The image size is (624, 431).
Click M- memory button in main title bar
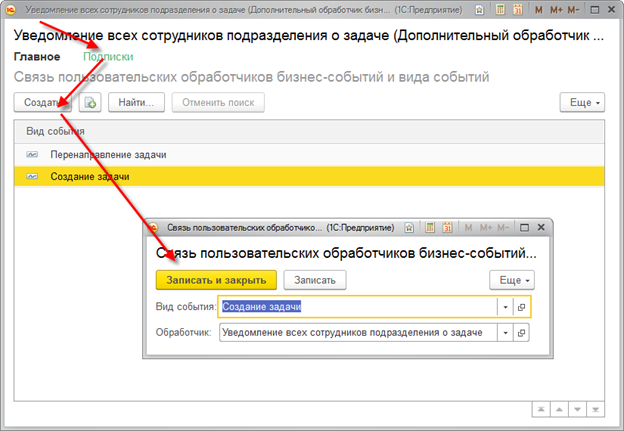[574, 8]
